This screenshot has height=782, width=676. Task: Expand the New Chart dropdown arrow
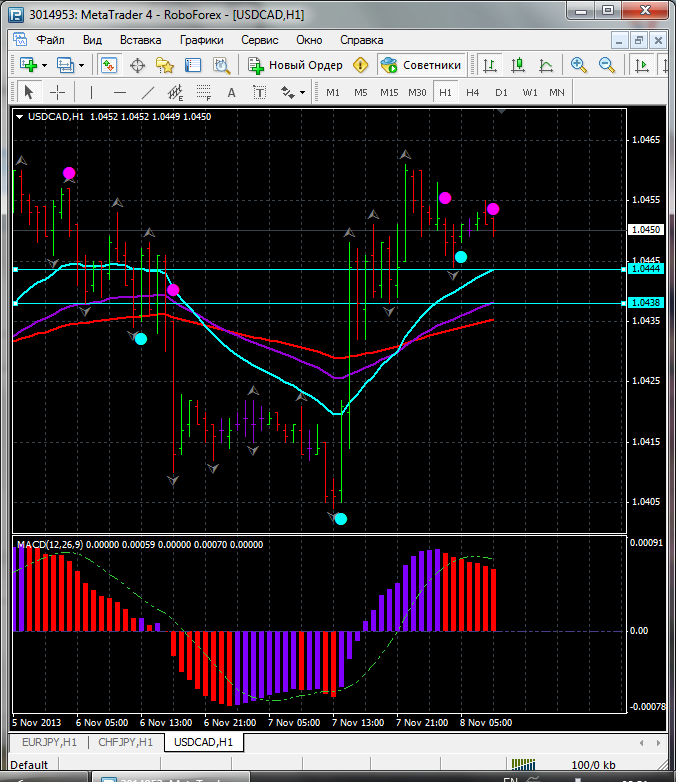coord(44,65)
